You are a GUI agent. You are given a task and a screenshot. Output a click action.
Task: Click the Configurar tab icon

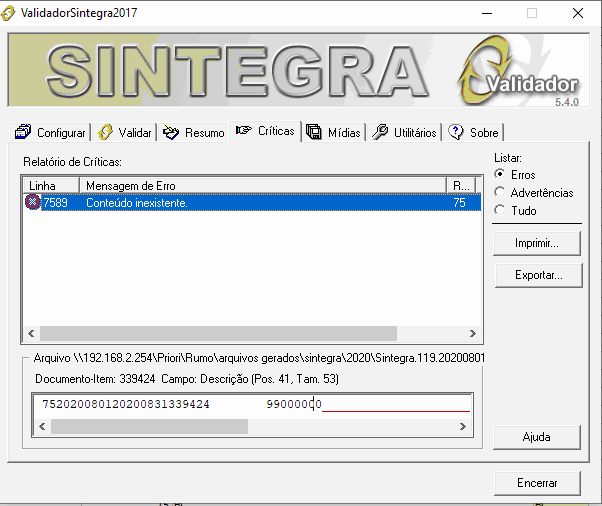click(23, 132)
